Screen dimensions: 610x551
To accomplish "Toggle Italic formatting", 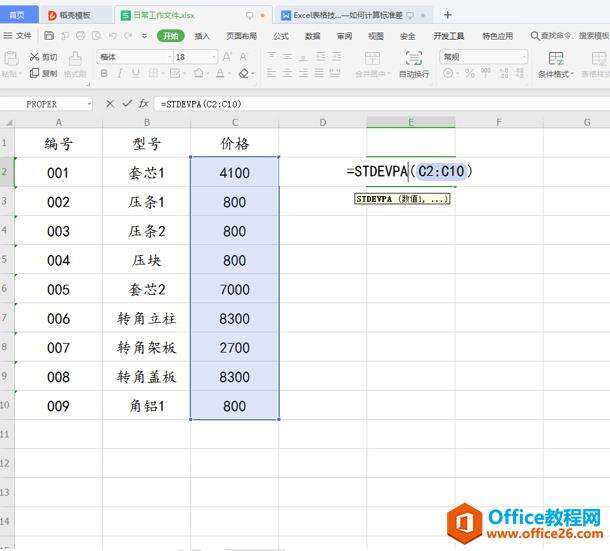I will (x=120, y=73).
